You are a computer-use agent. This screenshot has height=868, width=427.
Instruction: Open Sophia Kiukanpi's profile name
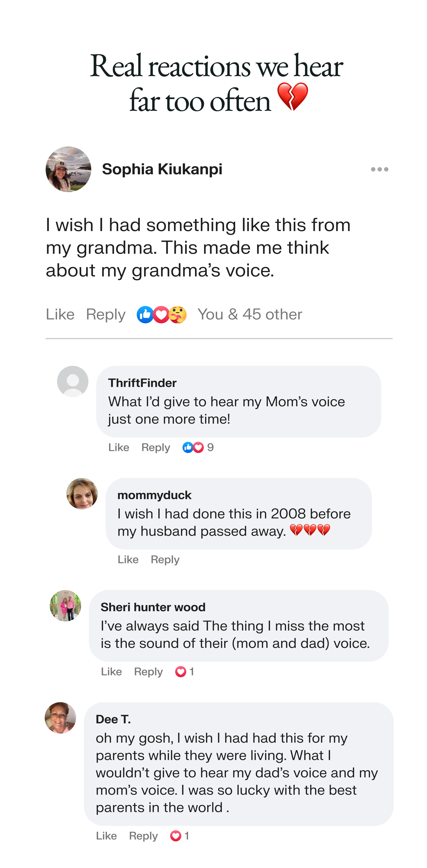pos(162,169)
